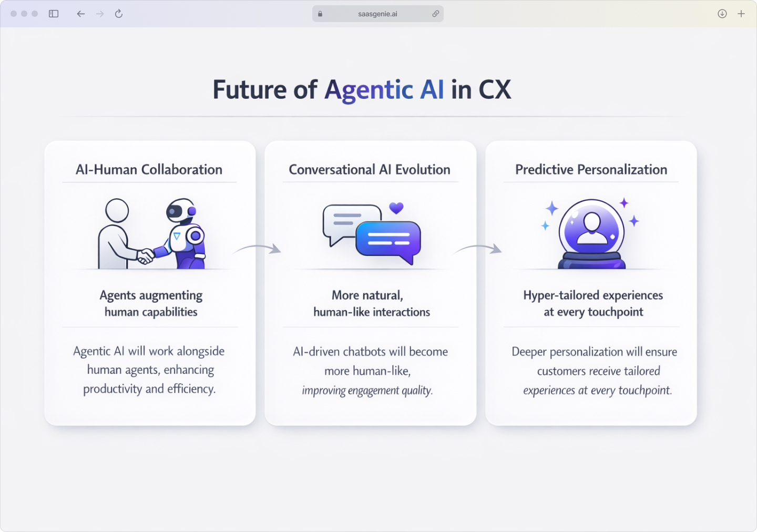Click the back navigation arrow
The width and height of the screenshot is (757, 532).
[x=80, y=14]
